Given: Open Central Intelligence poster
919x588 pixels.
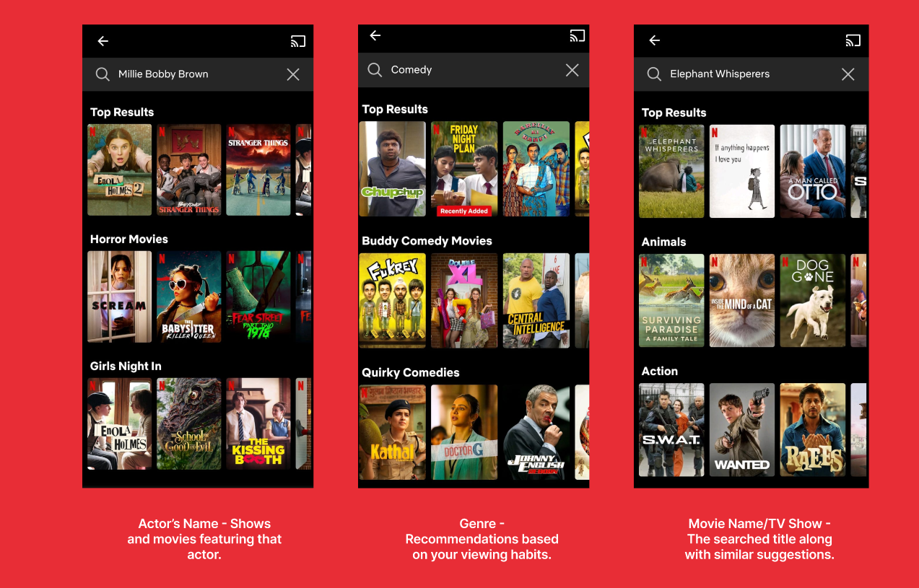Looking at the screenshot, I should pos(536,301).
